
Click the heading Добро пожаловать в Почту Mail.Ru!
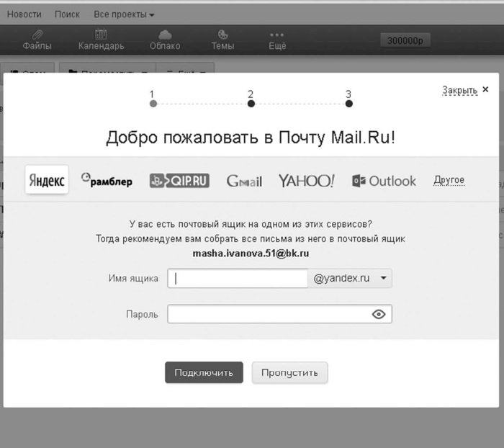251,138
